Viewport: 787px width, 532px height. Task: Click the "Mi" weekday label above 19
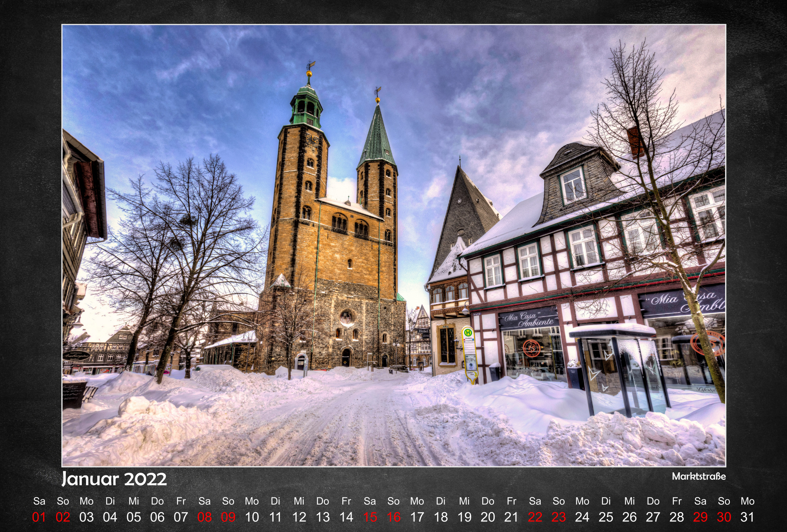pyautogui.click(x=464, y=501)
